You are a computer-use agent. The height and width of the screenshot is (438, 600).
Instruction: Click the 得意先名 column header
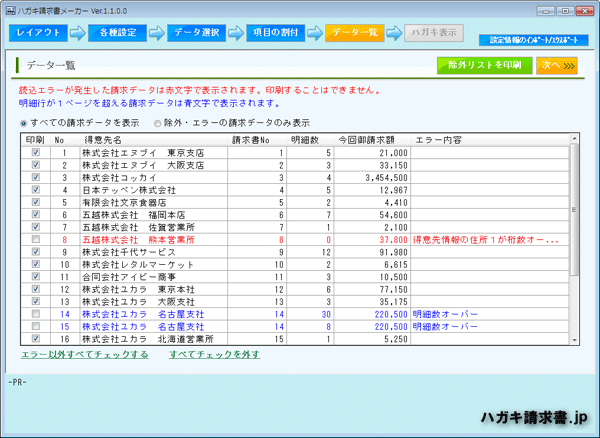click(x=153, y=140)
